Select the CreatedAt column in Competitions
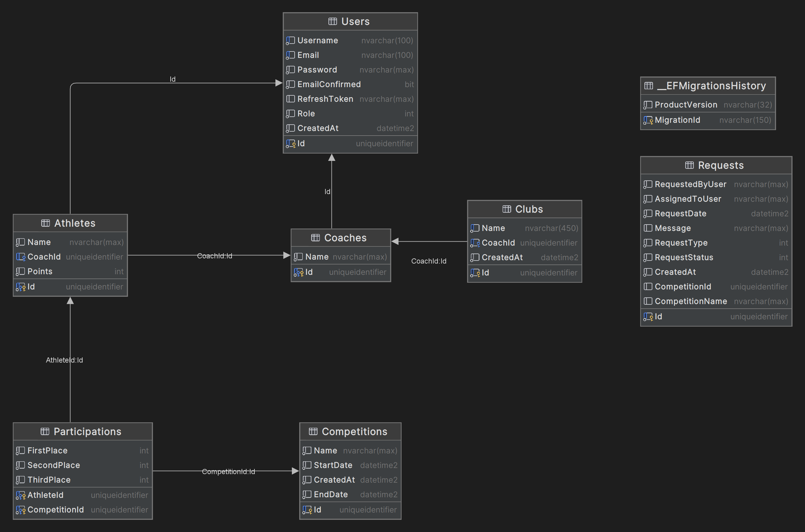The image size is (805, 532). coord(350,480)
